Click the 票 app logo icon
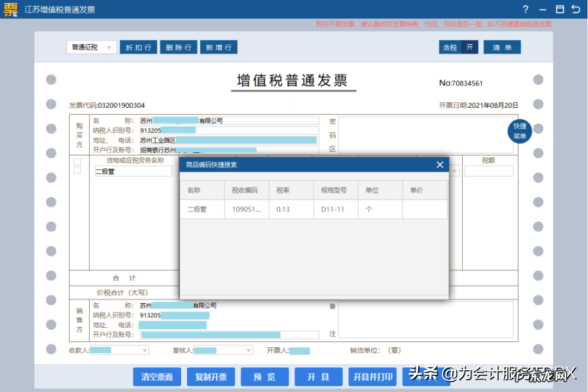 coord(10,9)
